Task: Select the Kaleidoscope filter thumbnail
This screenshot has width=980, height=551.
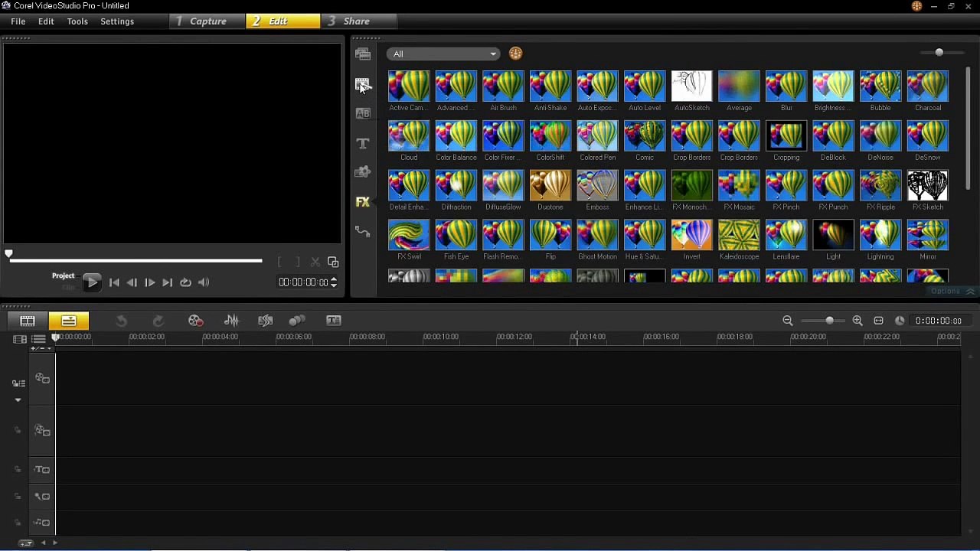Action: coord(739,236)
